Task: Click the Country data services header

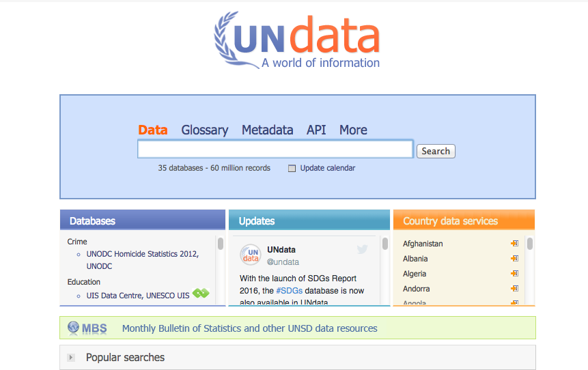Action: point(464,220)
